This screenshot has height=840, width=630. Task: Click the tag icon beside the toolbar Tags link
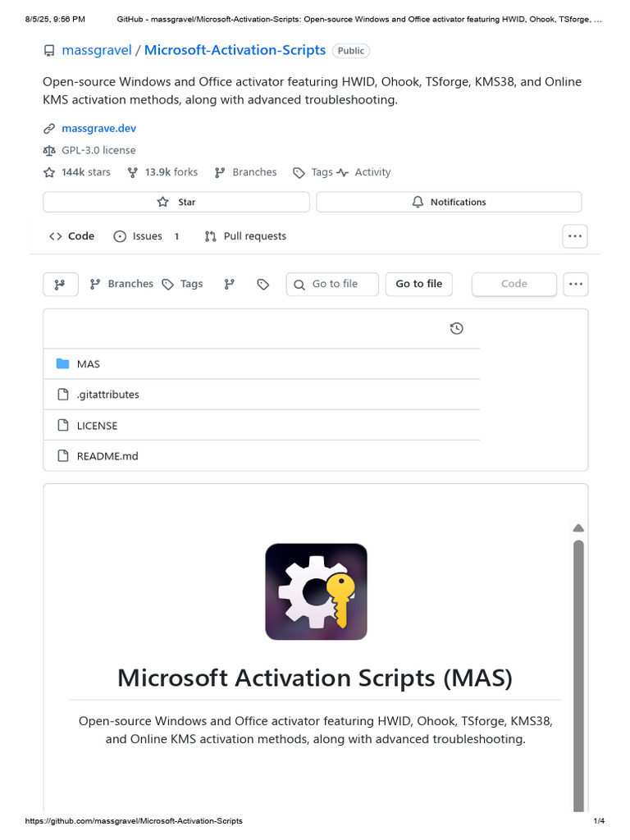[168, 285]
